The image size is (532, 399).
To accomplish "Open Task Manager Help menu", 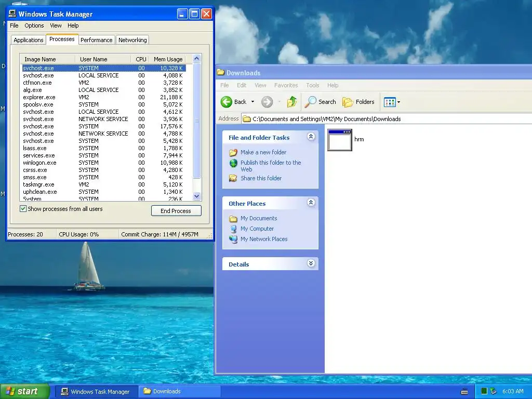I will click(x=73, y=25).
